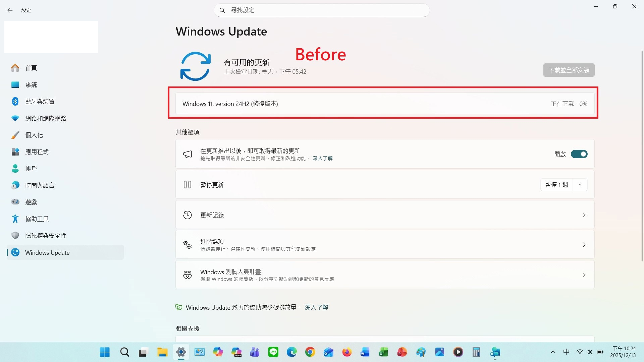This screenshot has height=362, width=644.
Task: Go to 首頁 in the sidebar
Action: (x=65, y=68)
